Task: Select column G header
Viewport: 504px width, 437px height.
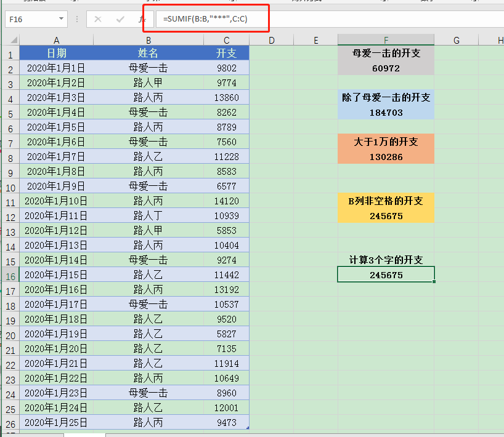Action: (x=457, y=40)
